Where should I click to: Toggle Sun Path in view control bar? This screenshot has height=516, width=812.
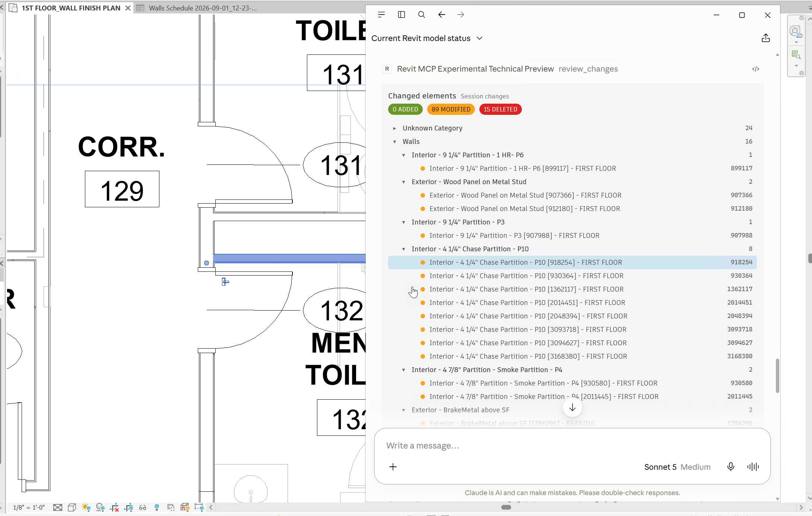point(86,507)
